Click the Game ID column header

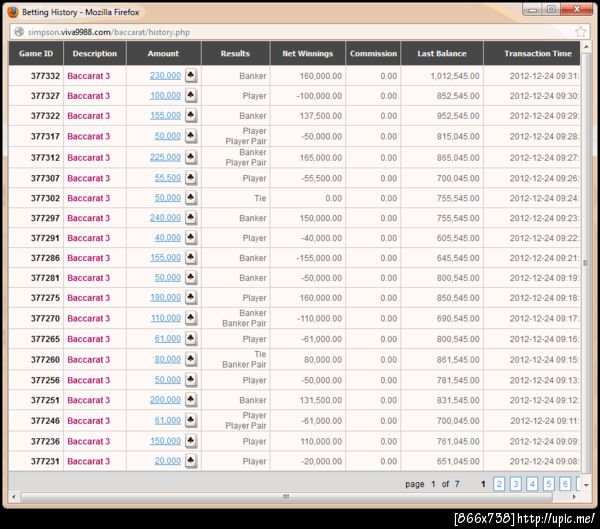(x=36, y=53)
